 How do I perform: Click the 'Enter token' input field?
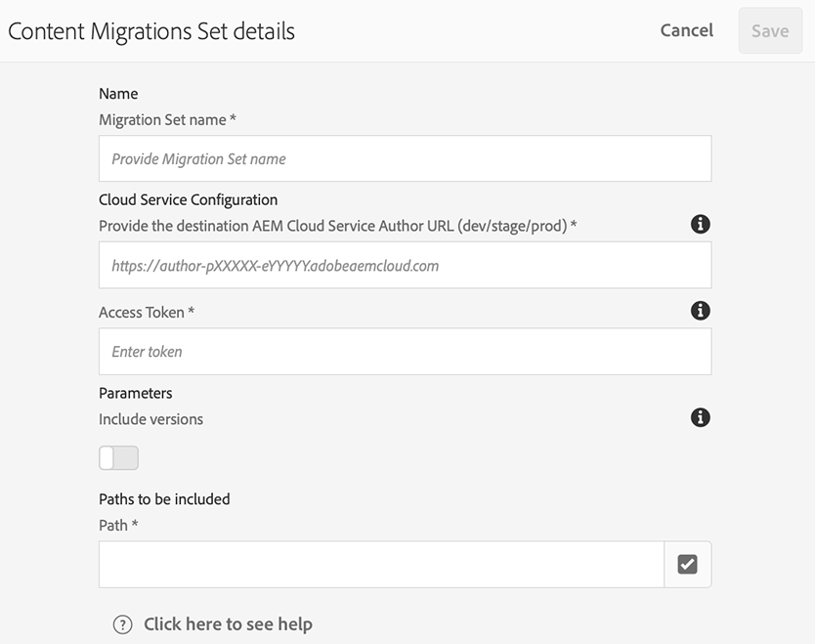point(405,352)
